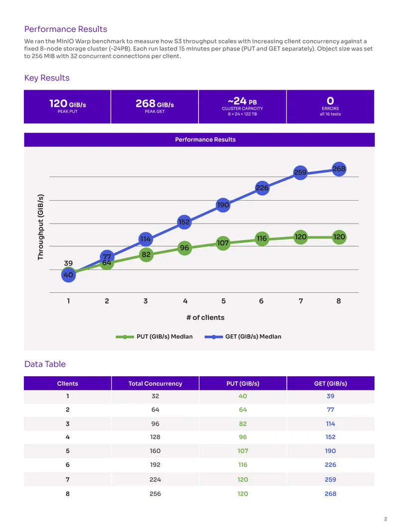The height and width of the screenshot is (532, 399).
Task: Click the blue GET cell "114" in the table
Action: 331,424
